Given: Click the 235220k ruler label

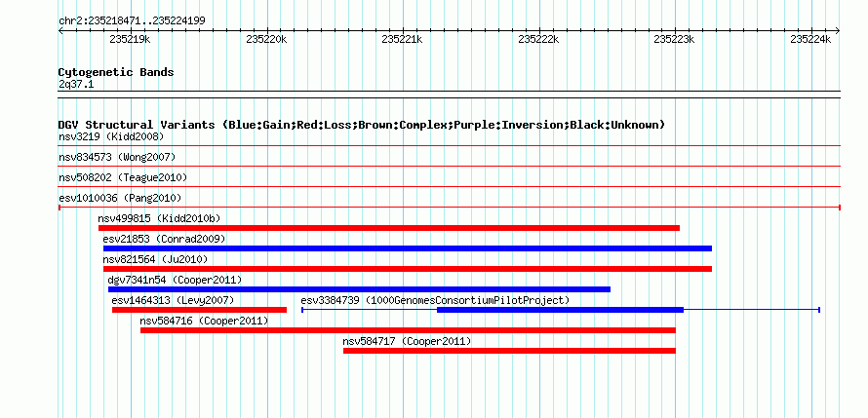Looking at the screenshot, I should tap(266, 40).
